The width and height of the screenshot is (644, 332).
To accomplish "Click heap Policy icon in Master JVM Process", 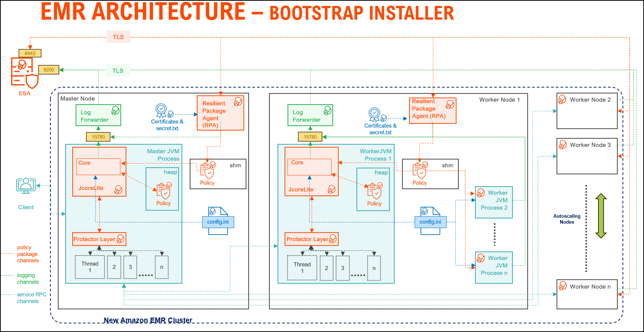I will [x=164, y=191].
